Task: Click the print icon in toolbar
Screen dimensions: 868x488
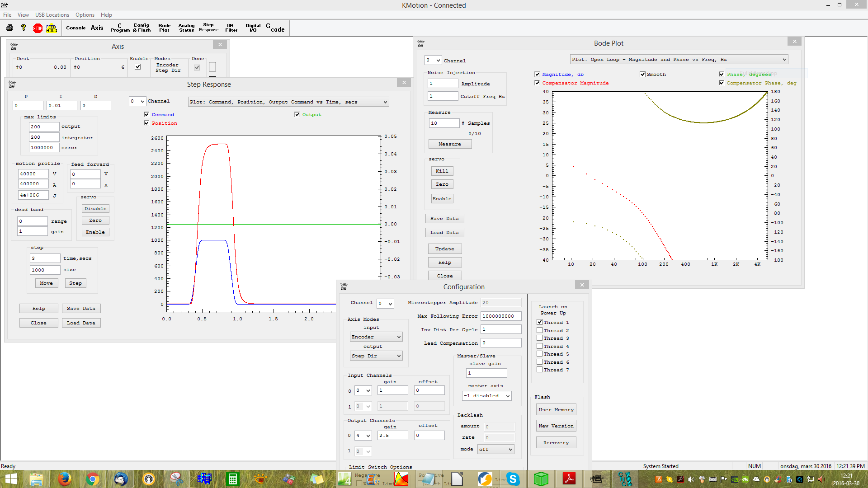Action: click(x=9, y=28)
